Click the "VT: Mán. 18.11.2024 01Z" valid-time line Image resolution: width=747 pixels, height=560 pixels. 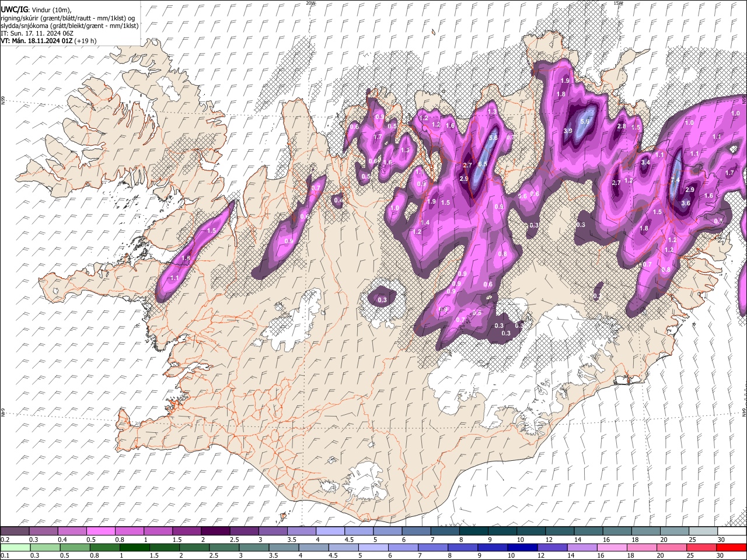click(x=37, y=41)
